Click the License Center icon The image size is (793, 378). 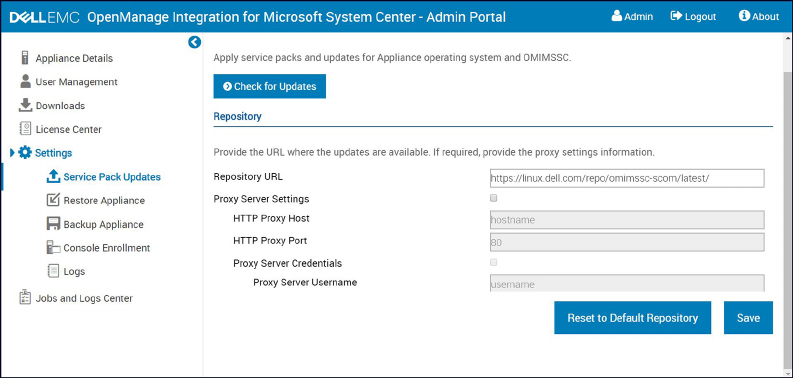[25, 129]
